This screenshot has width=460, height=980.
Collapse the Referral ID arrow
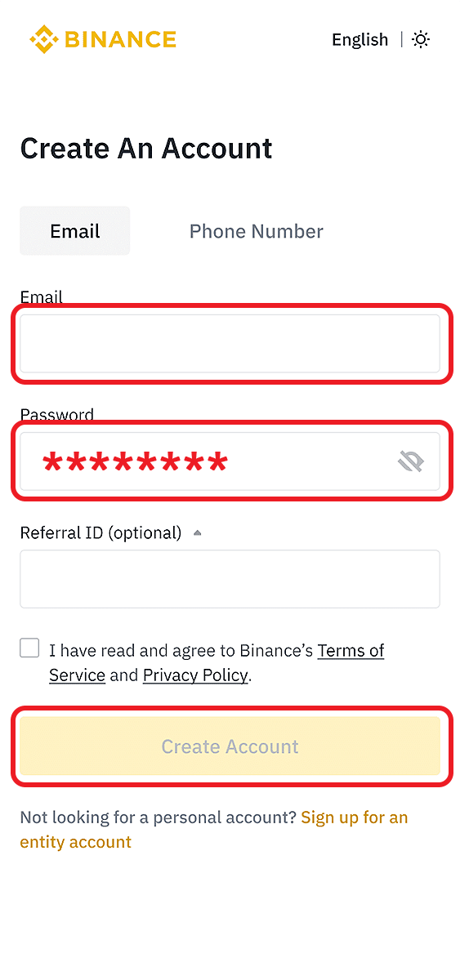tap(197, 533)
